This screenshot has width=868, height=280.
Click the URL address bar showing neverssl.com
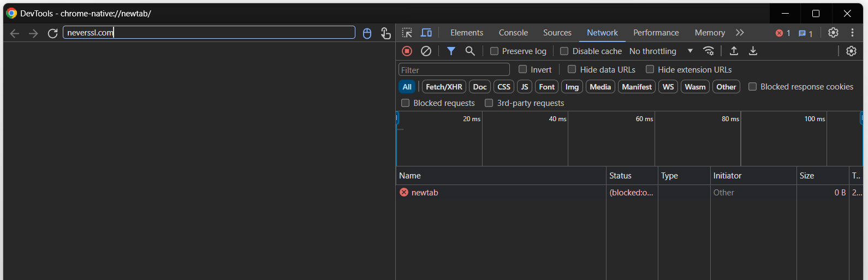click(x=209, y=33)
